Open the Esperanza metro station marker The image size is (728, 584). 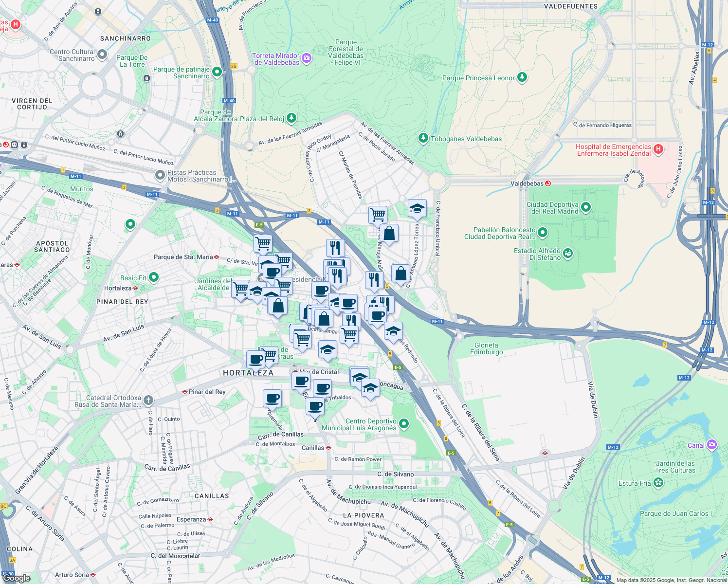(x=210, y=519)
